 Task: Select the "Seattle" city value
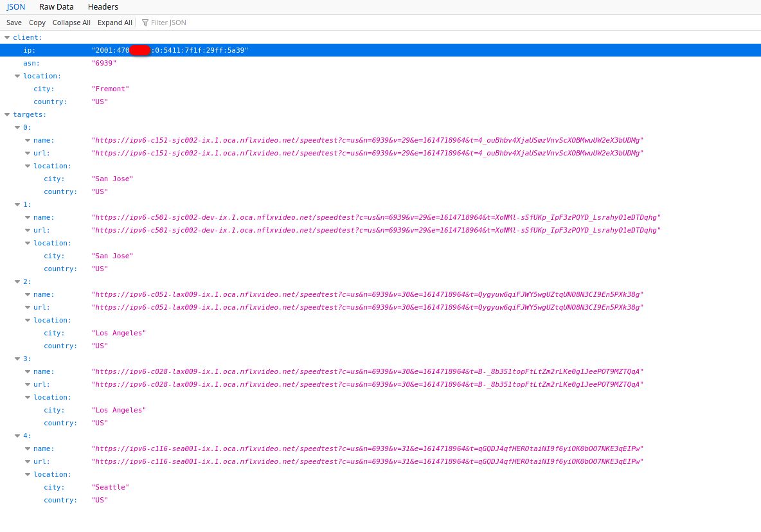point(110,488)
